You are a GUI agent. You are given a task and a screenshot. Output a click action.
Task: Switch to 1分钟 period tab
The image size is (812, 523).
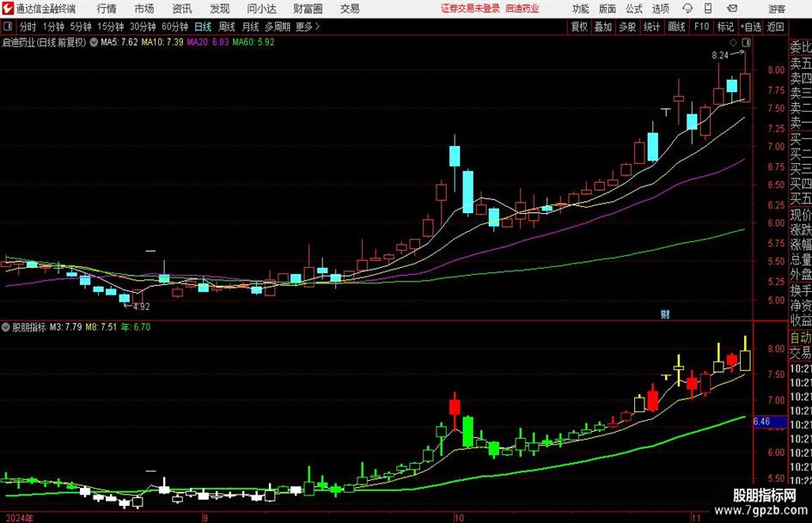(53, 27)
